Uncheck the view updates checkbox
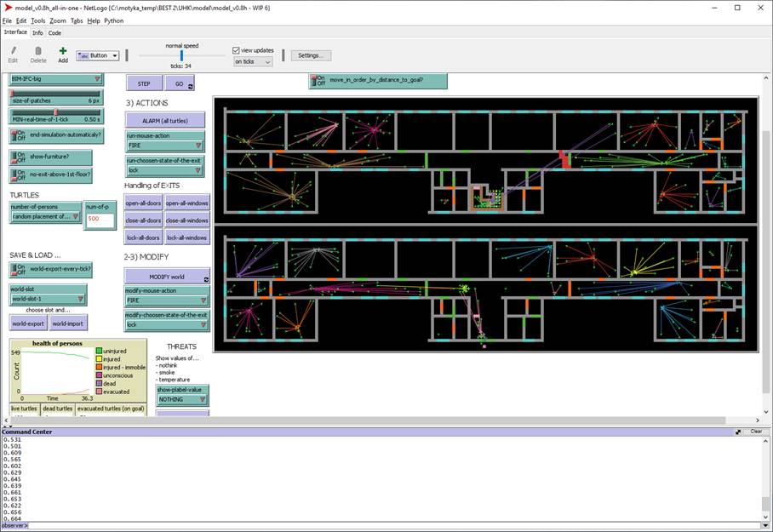 (x=237, y=51)
